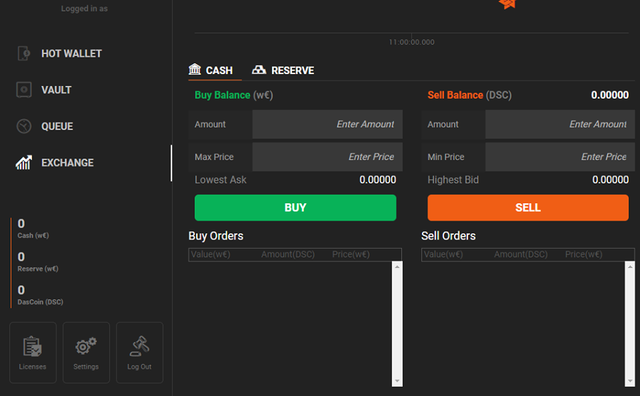Open Licenses clipboard icon

click(x=32, y=347)
